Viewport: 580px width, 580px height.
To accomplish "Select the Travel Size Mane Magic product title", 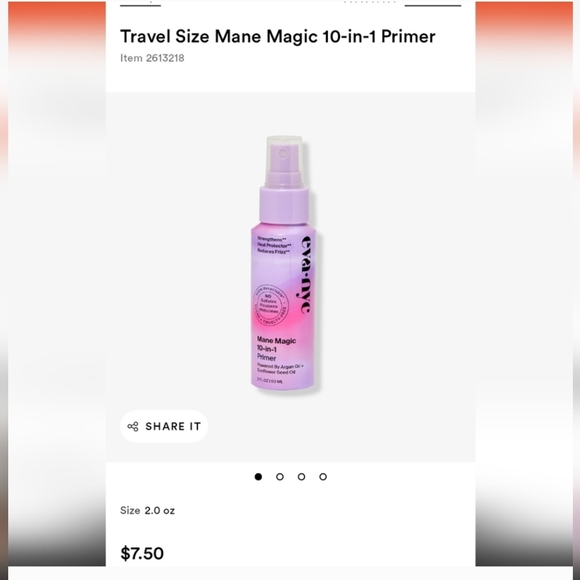I will [x=278, y=37].
